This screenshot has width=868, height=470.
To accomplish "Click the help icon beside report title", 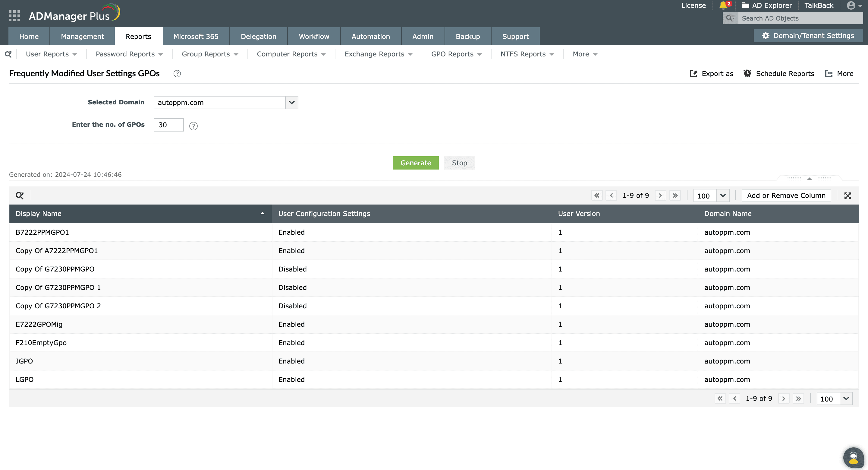I will tap(177, 74).
